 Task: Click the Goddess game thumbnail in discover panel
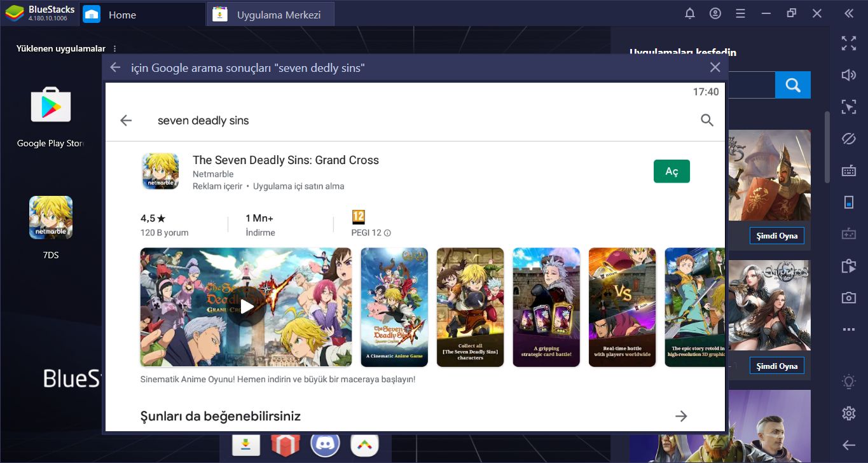point(769,305)
